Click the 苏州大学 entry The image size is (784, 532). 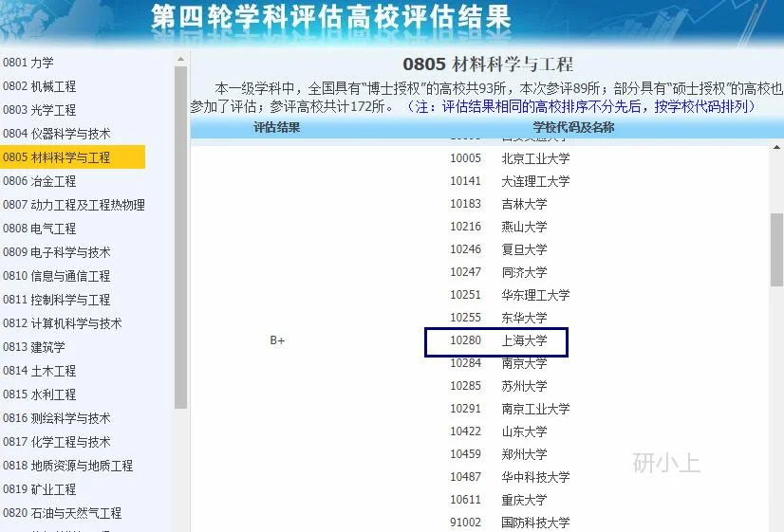(x=524, y=386)
